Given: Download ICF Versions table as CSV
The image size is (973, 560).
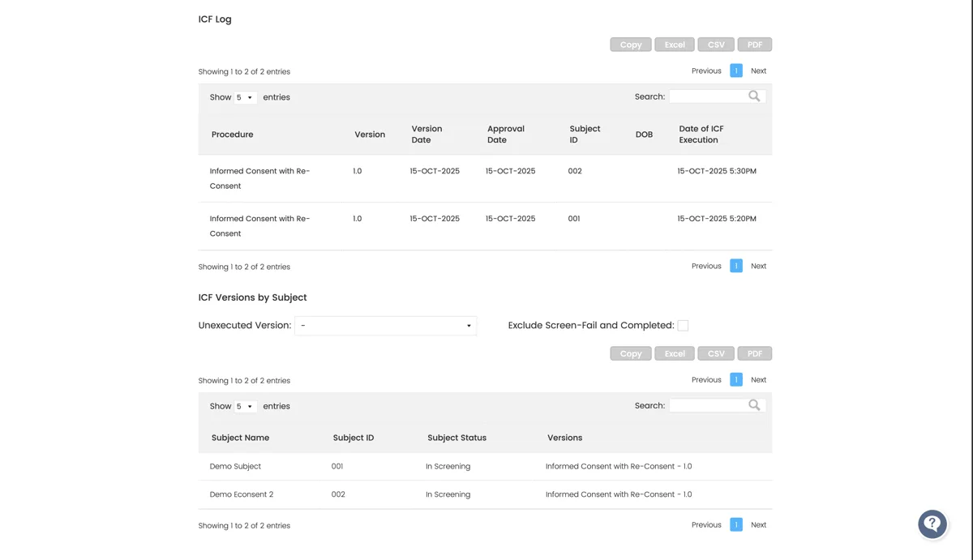Looking at the screenshot, I should (x=716, y=353).
